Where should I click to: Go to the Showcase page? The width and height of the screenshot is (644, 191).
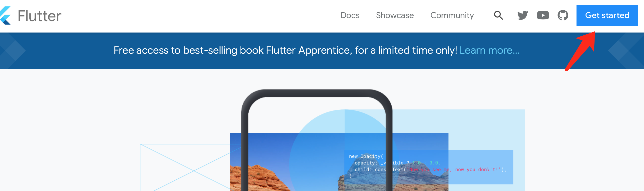click(x=395, y=15)
